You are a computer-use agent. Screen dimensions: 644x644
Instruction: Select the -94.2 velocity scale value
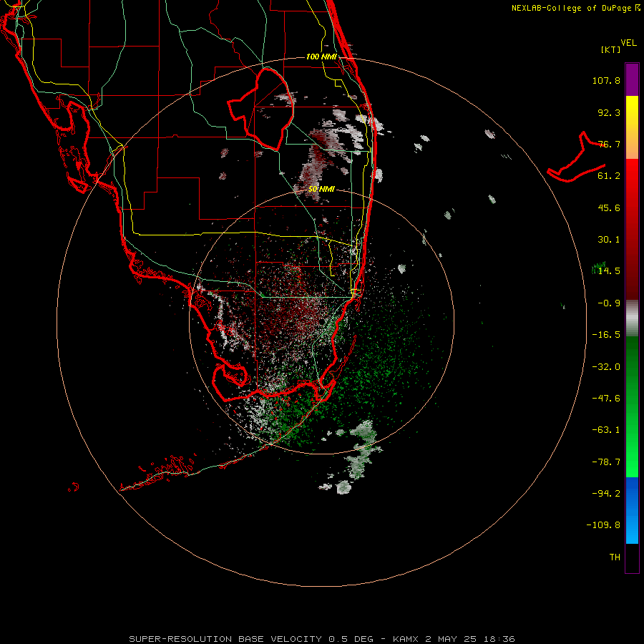click(x=606, y=494)
